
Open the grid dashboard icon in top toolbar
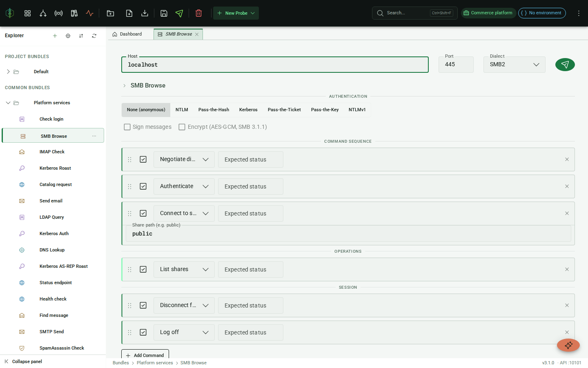[x=28, y=13]
